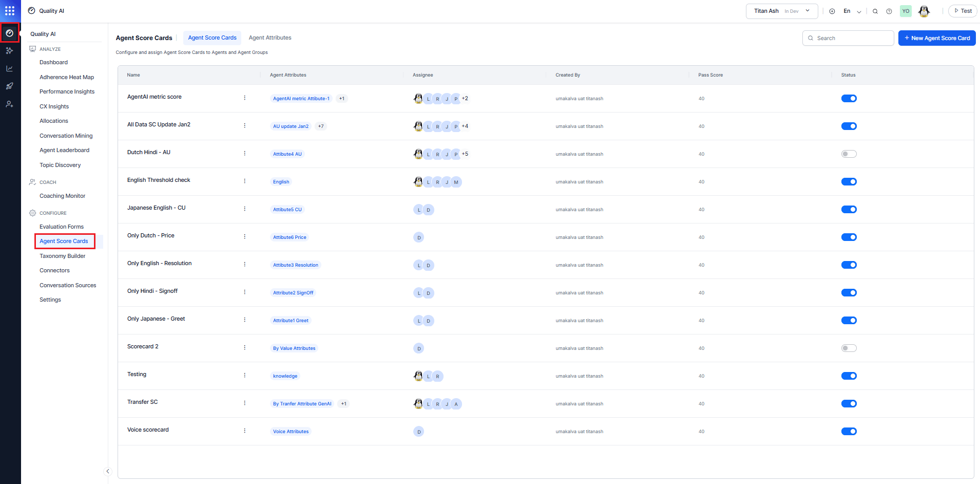The image size is (980, 484).
Task: Switch to the Agent Score Cards tab
Action: 212,38
